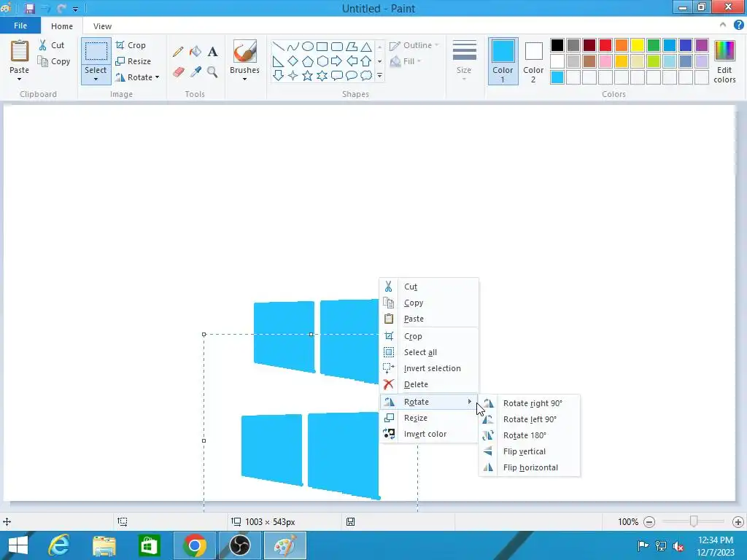This screenshot has width=747, height=560.
Task: Choose Invert selection from context menu
Action: click(429, 368)
